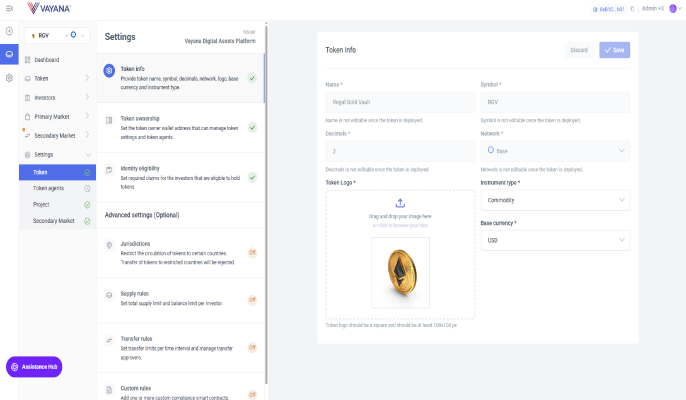The image size is (686, 400).
Task: Open the Assistance Hub
Action: point(35,367)
